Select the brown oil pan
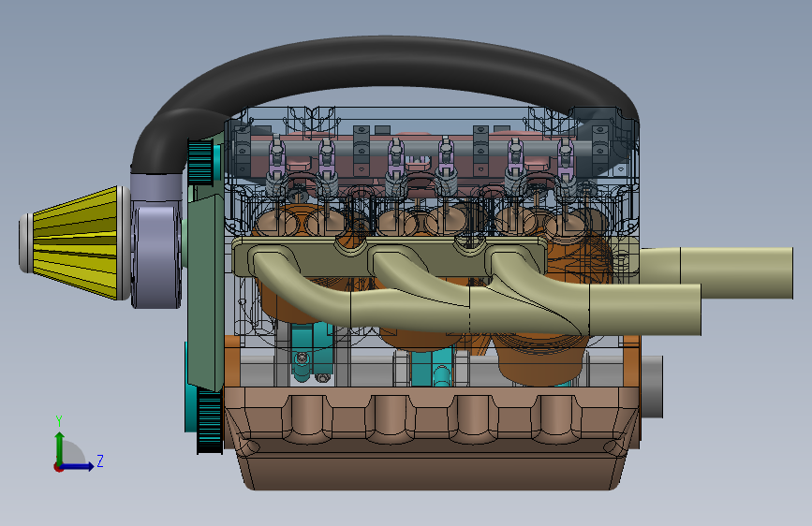This screenshot has height=526, width=812. click(x=433, y=439)
